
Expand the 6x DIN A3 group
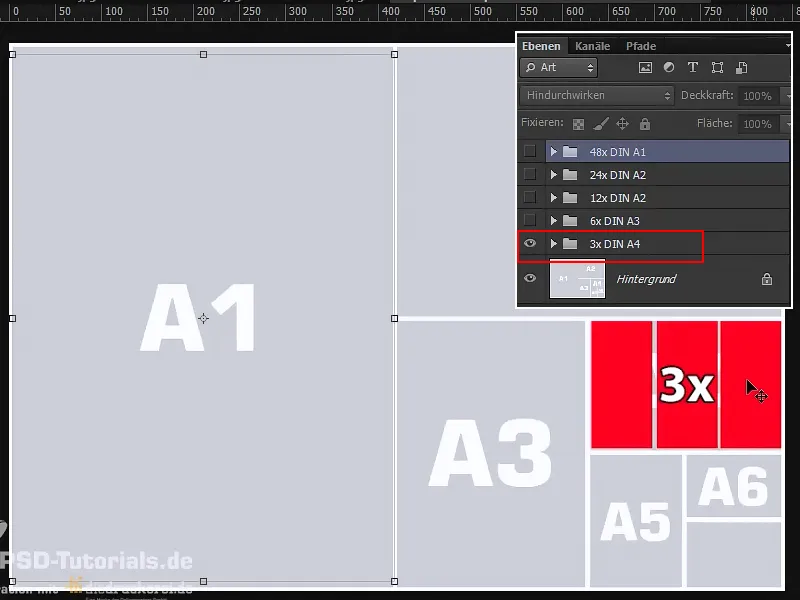pos(554,220)
